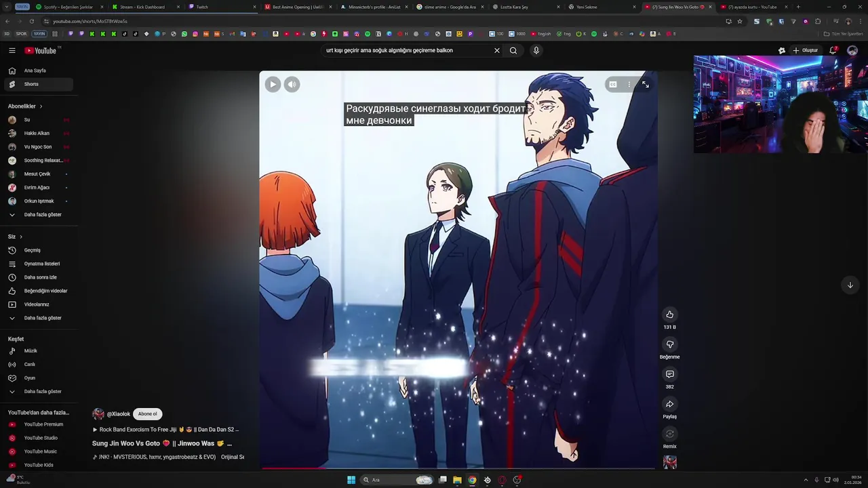
Task: Toggle closed captions on the Short
Action: point(613,84)
